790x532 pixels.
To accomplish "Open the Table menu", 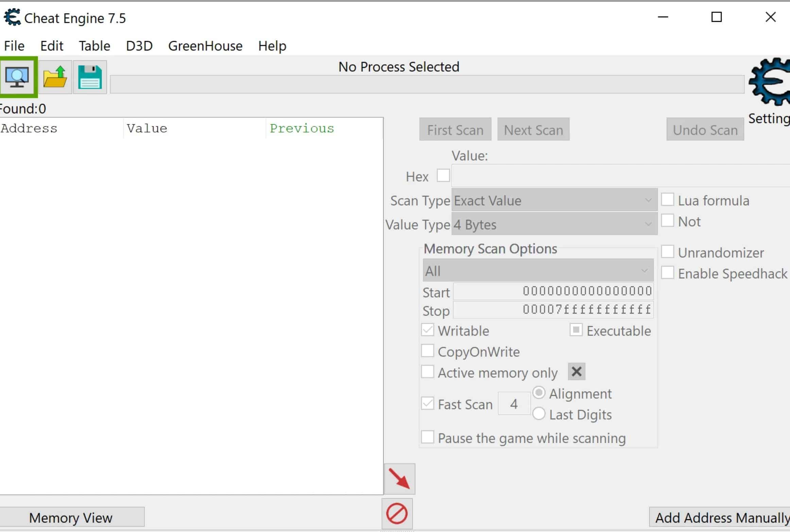I will point(94,46).
